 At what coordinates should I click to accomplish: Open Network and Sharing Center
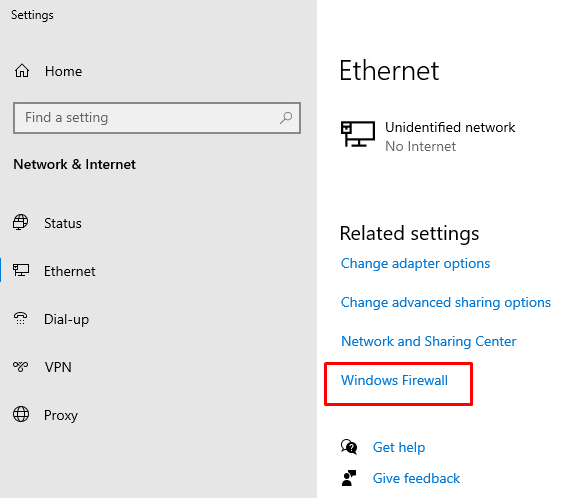tap(429, 341)
